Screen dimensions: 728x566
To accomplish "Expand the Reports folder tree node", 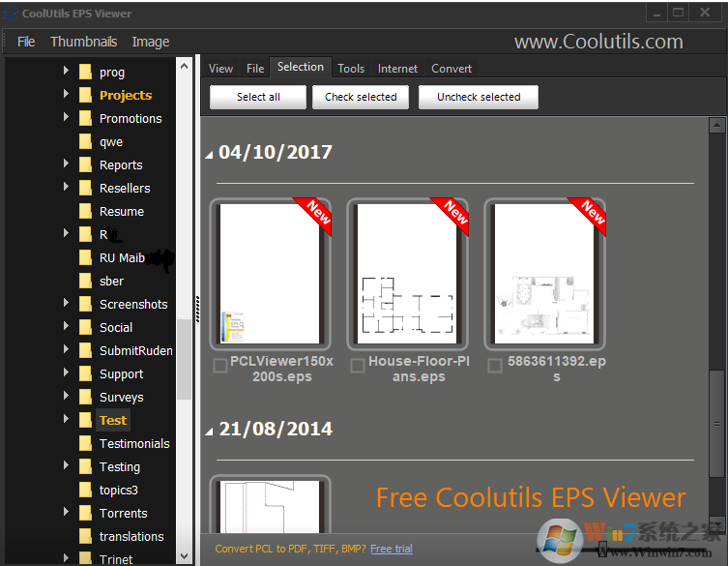I will [66, 164].
